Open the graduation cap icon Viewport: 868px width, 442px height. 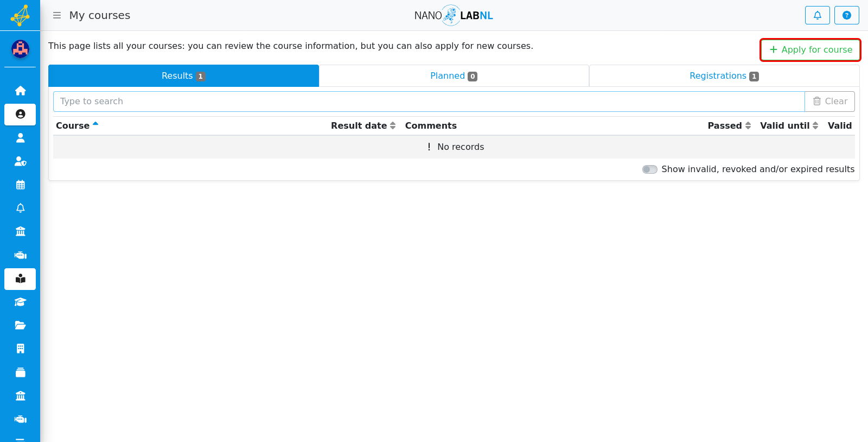click(x=20, y=302)
